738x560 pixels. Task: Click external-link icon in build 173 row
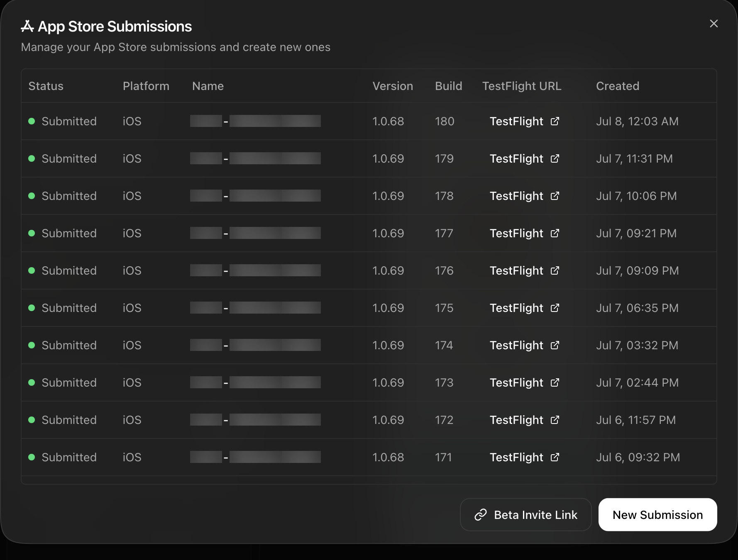point(555,382)
